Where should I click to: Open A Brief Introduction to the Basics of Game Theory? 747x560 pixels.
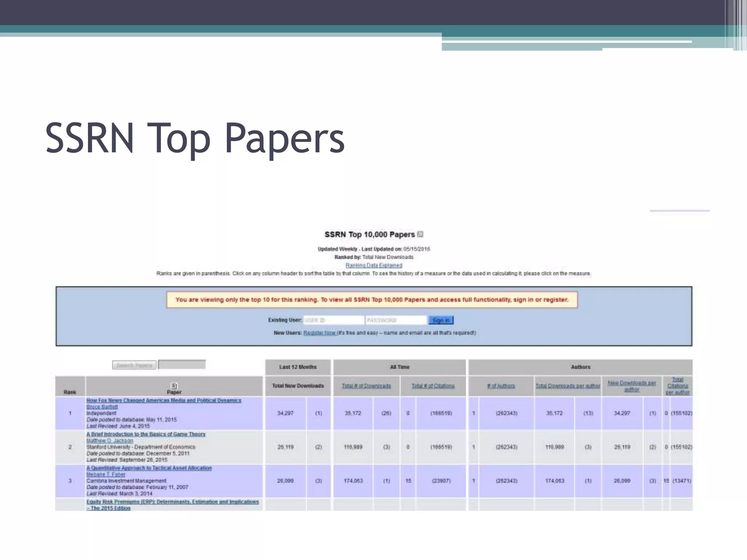(x=146, y=434)
